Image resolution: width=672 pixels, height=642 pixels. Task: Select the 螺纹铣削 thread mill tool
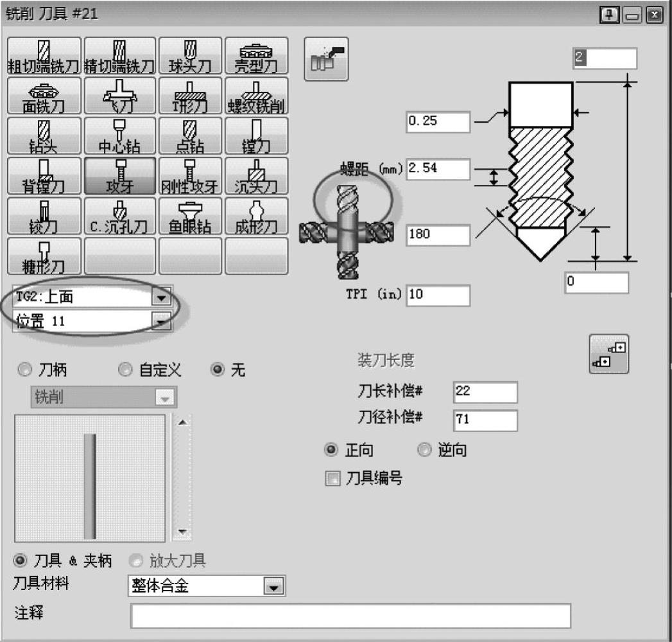[x=256, y=96]
